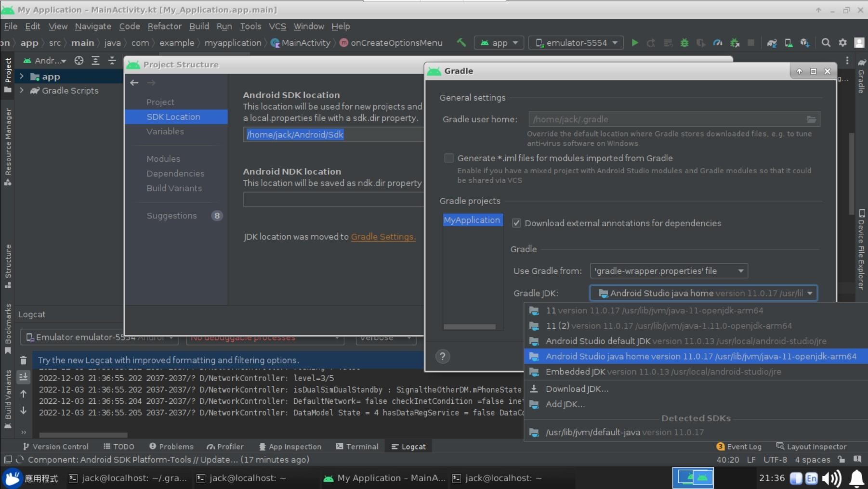Click the Gradle Settings link
Viewport: 868px width, 489px height.
pyautogui.click(x=382, y=236)
